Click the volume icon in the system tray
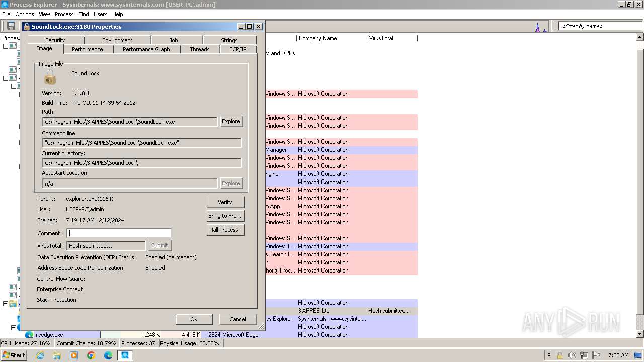Viewport: 644px width, 362px height. (x=572, y=355)
